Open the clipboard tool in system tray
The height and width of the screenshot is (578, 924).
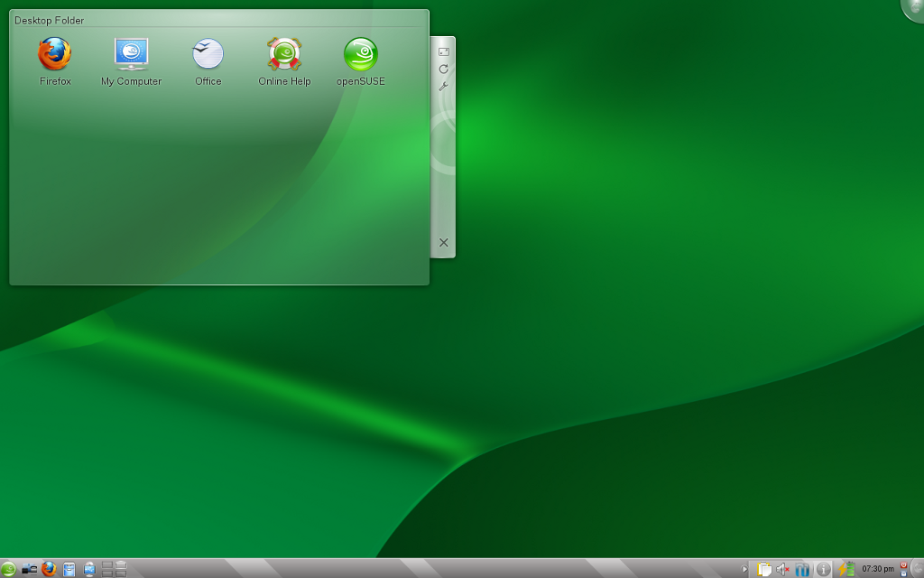click(x=764, y=569)
